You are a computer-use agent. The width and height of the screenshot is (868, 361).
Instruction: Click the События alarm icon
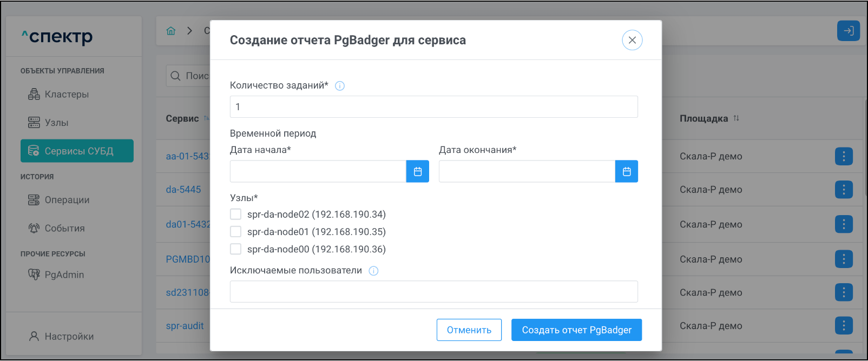click(x=34, y=229)
